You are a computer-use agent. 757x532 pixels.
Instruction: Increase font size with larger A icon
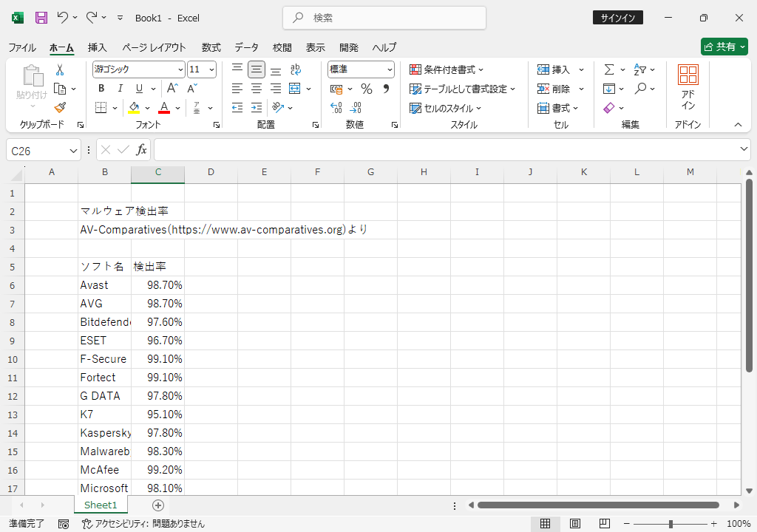coord(172,89)
